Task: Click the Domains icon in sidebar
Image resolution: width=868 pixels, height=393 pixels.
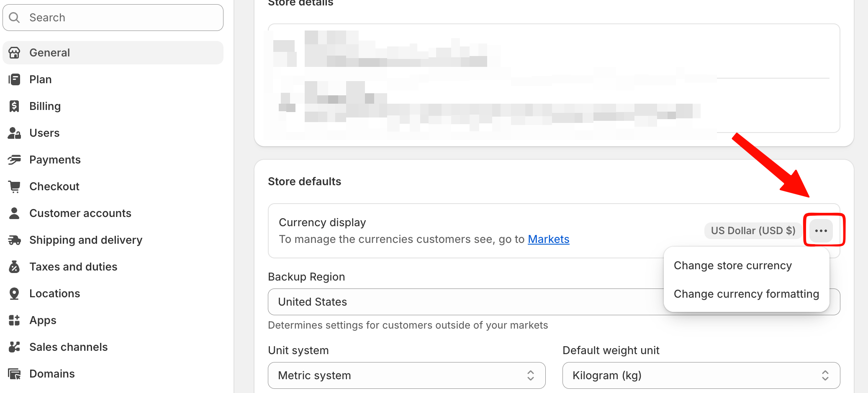Action: click(x=14, y=374)
